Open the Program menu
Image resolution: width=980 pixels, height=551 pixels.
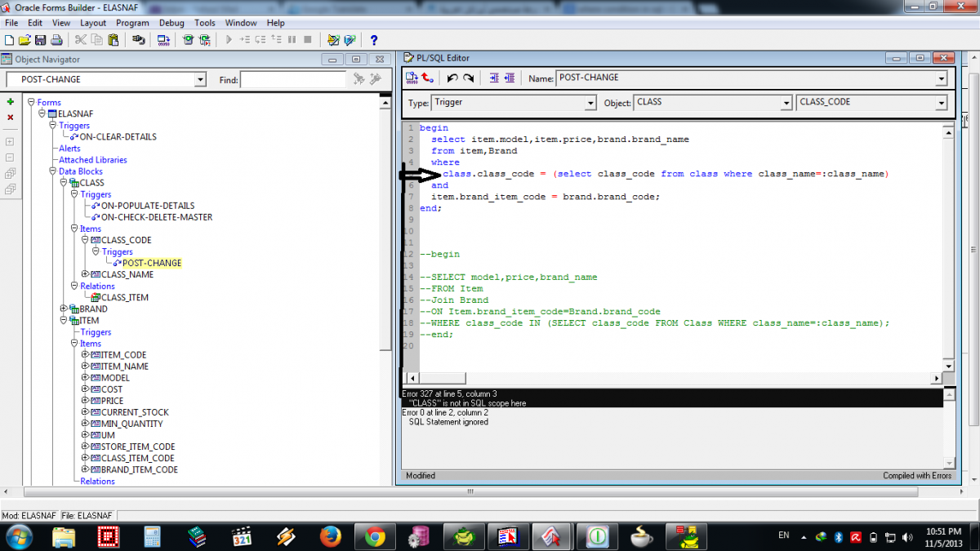tap(132, 23)
